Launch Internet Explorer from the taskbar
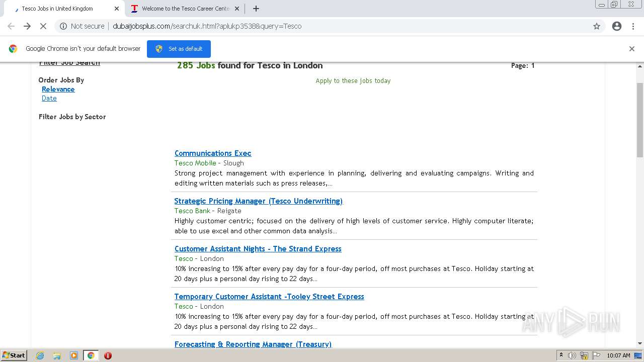This screenshot has height=362, width=644. click(x=40, y=355)
